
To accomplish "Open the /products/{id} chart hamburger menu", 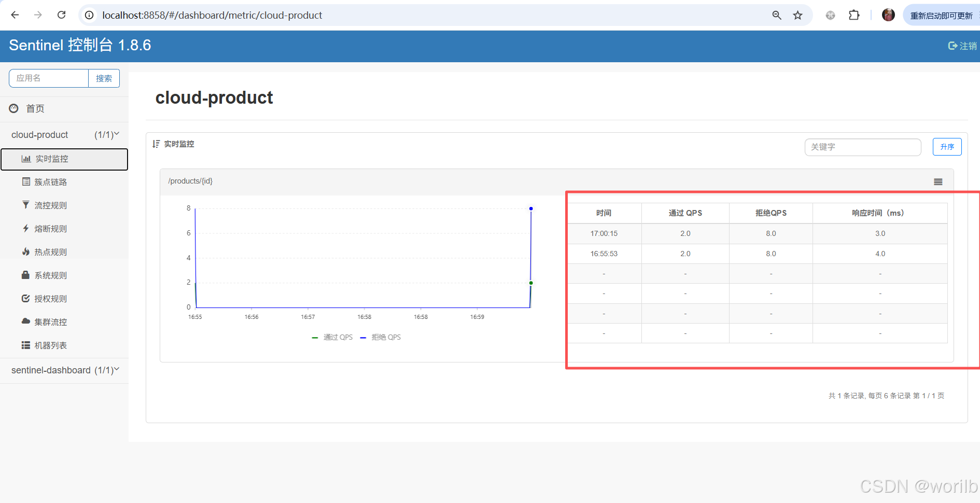I will coord(938,182).
